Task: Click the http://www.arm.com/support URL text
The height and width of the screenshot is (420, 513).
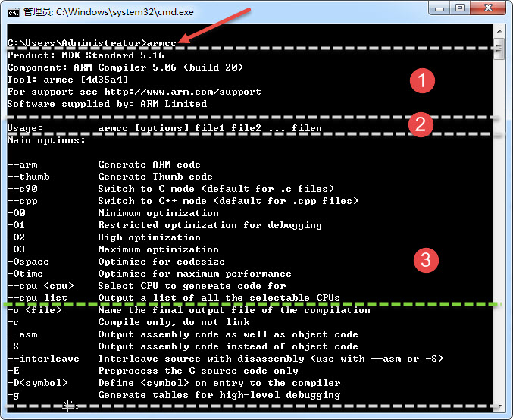Action: tap(183, 91)
